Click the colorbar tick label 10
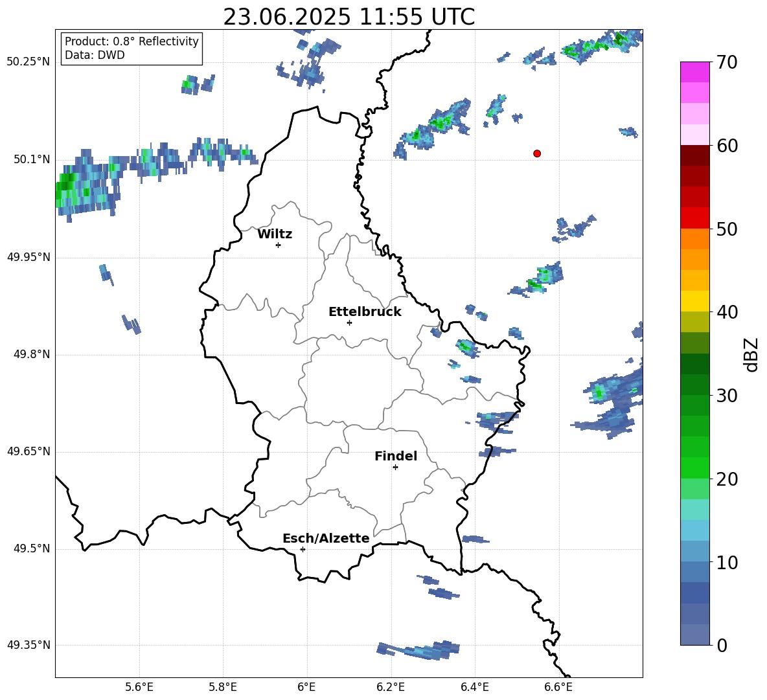This screenshot has height=700, width=767. pyautogui.click(x=727, y=563)
